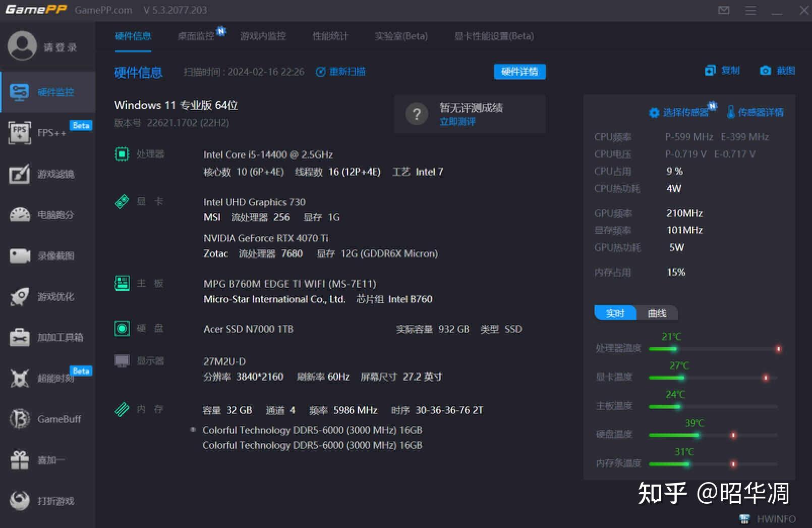This screenshot has height=528, width=812.
Task: Click the 显卡 graphics card icon
Action: (122, 201)
